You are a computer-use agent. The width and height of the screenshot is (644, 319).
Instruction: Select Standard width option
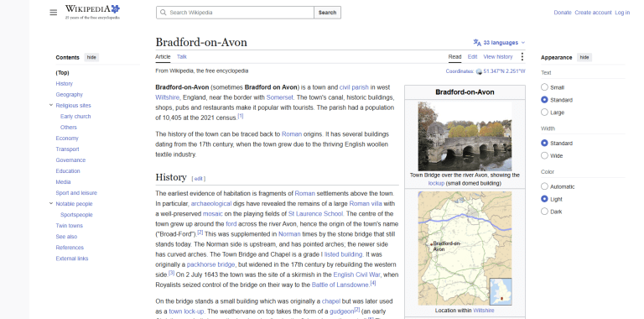pos(544,143)
